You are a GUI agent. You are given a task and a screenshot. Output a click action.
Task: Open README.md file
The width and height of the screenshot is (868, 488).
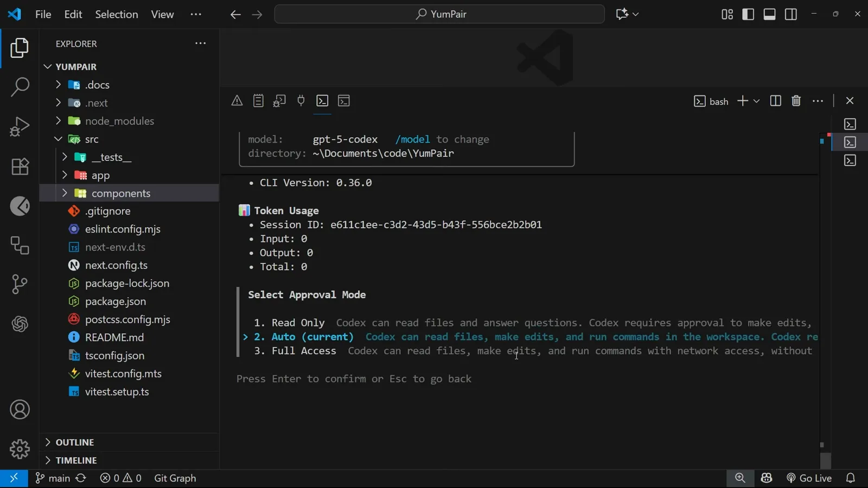point(114,337)
